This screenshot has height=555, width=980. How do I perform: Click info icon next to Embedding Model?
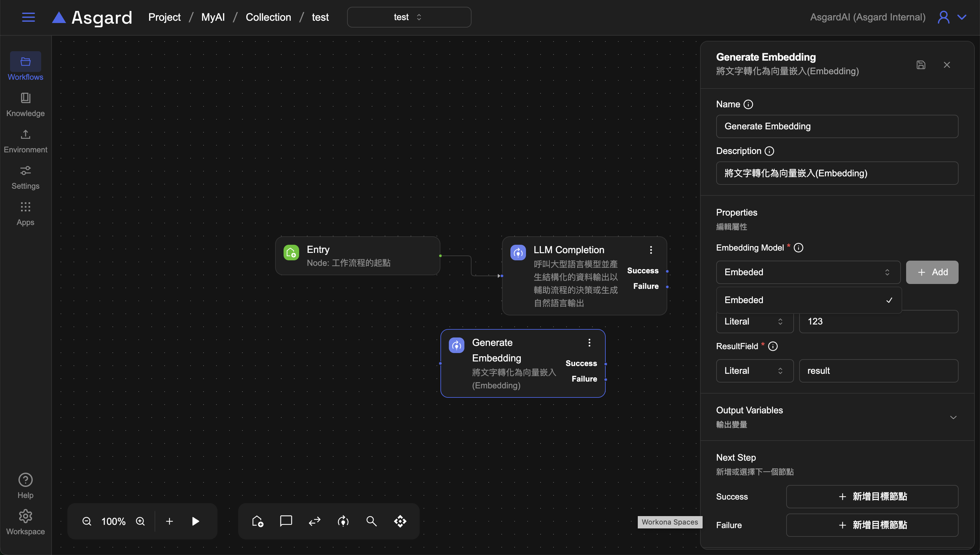tap(798, 248)
